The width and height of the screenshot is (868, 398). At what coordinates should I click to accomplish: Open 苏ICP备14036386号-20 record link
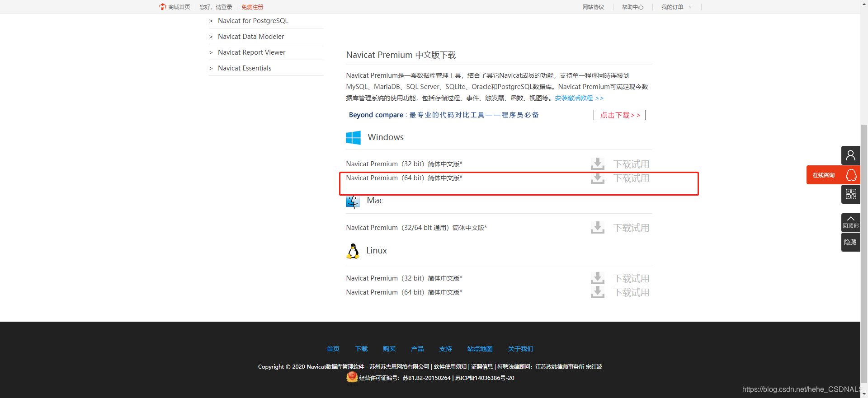pos(485,378)
